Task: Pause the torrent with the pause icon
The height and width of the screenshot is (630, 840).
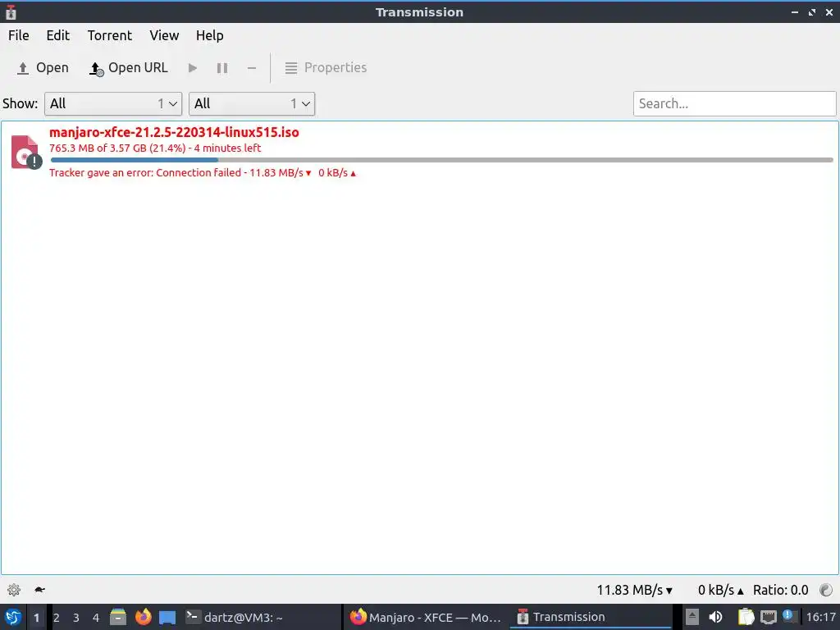Action: pos(222,68)
